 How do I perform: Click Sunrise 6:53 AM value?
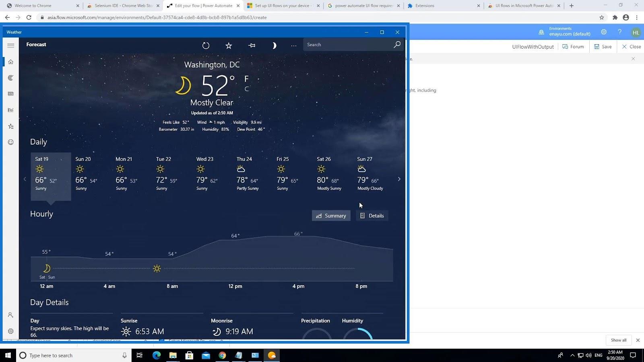(x=149, y=331)
